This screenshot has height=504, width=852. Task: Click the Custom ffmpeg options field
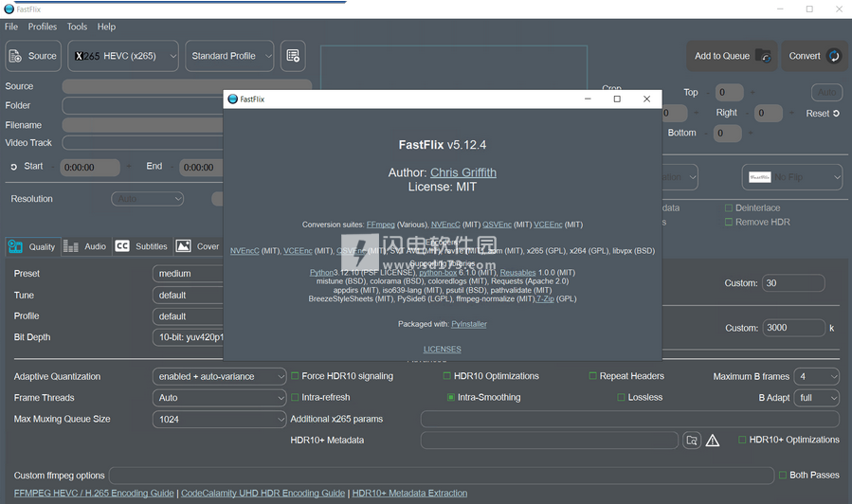click(442, 476)
